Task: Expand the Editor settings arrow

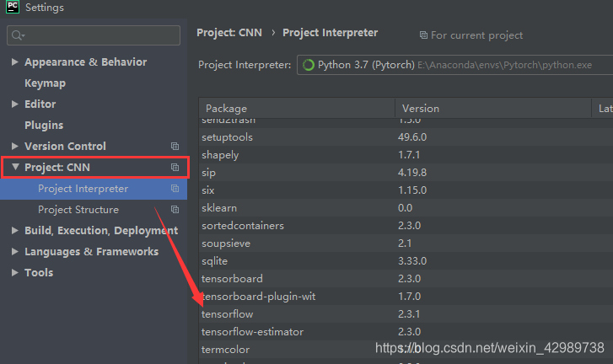Action: [15, 104]
